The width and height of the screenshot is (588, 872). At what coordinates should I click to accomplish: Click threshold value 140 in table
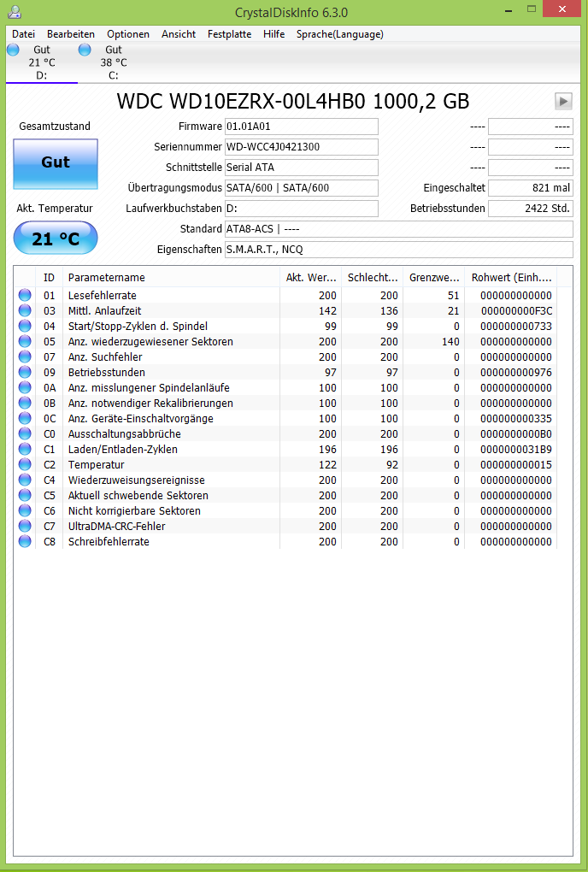click(x=450, y=341)
